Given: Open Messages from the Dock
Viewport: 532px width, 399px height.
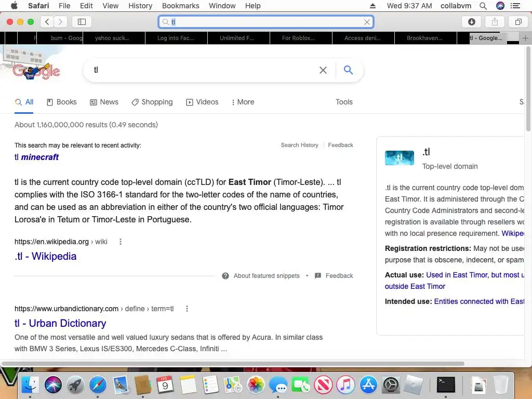Looking at the screenshot, I should (278, 385).
